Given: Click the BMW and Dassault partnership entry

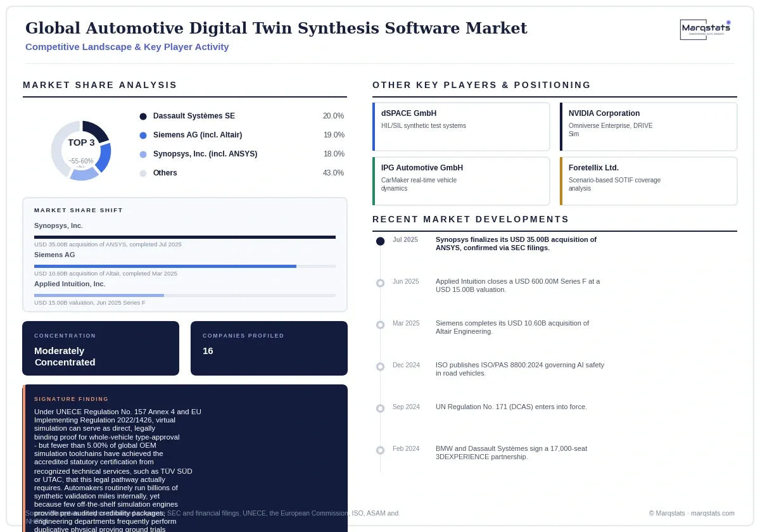Looking at the screenshot, I should (511, 453).
